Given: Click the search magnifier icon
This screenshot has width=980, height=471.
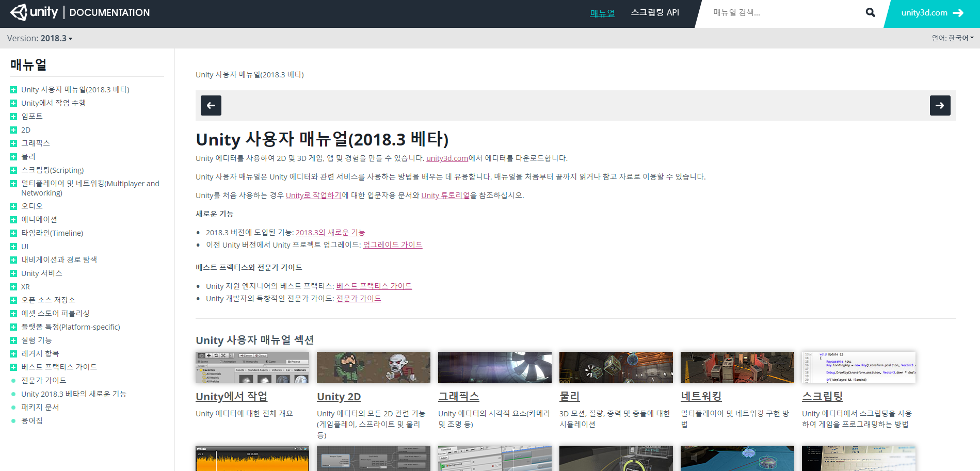Looking at the screenshot, I should pyautogui.click(x=870, y=13).
